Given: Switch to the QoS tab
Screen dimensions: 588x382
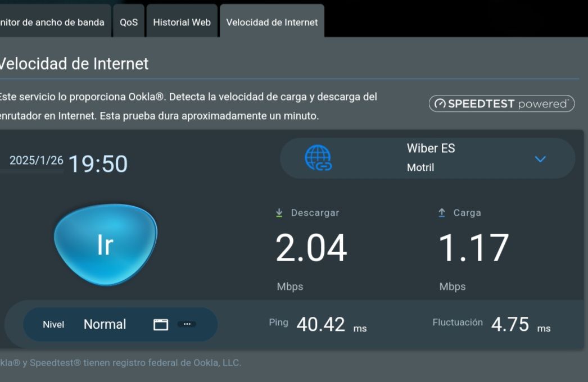Looking at the screenshot, I should tap(129, 22).
